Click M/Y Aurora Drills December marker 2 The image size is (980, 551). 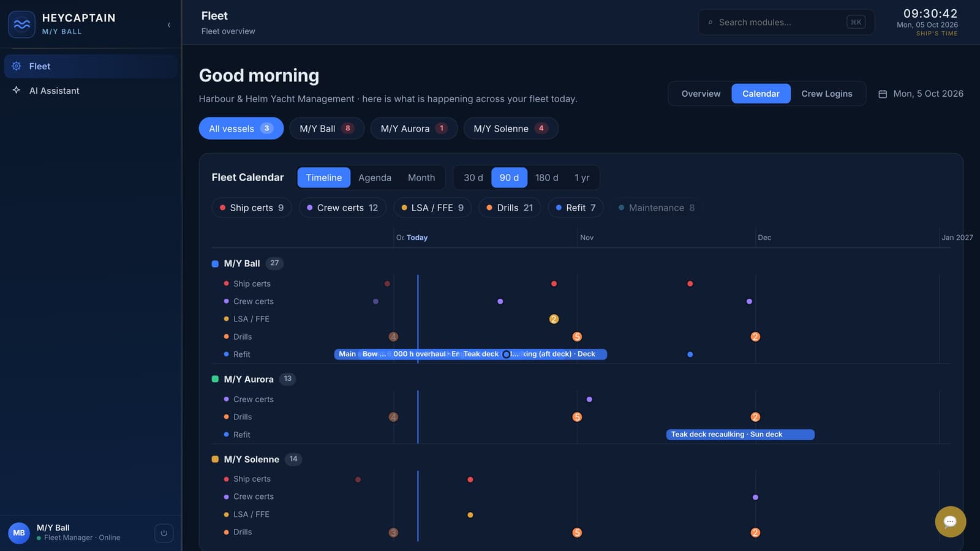755,417
